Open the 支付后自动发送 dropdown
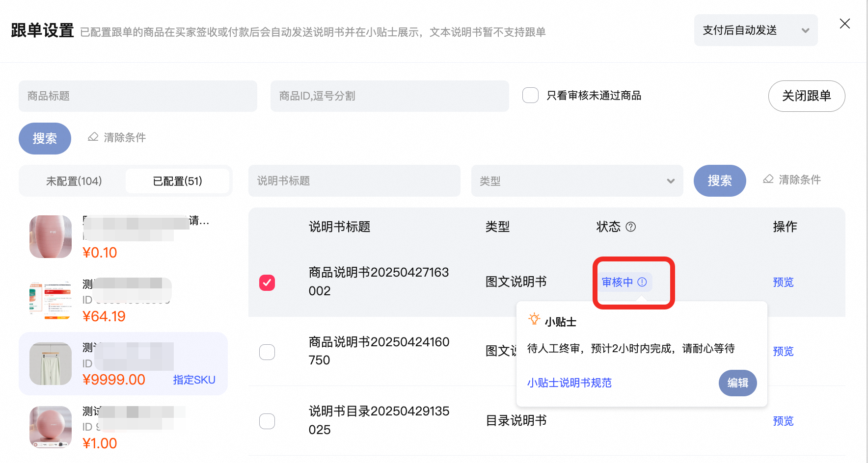Screen dimensions: 868x463 [756, 30]
